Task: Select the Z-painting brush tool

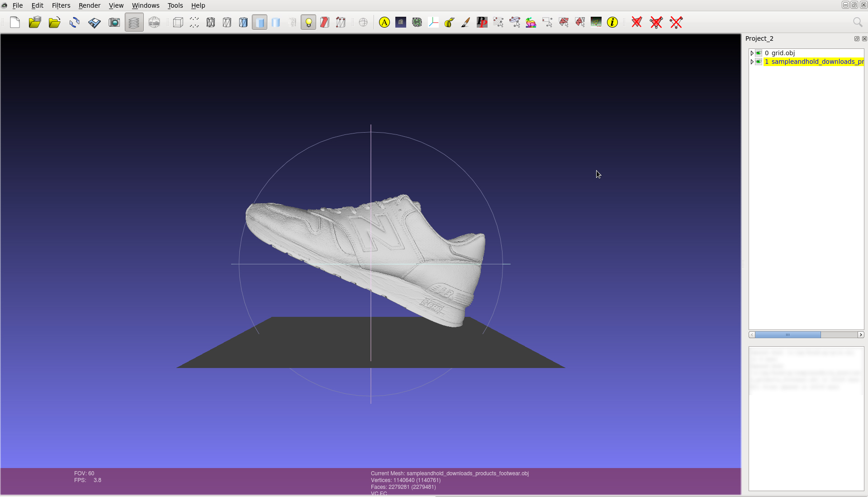Action: [x=466, y=22]
